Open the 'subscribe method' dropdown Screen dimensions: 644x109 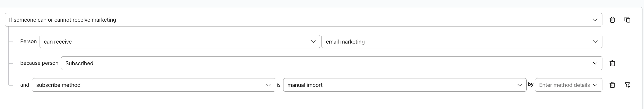point(153,85)
